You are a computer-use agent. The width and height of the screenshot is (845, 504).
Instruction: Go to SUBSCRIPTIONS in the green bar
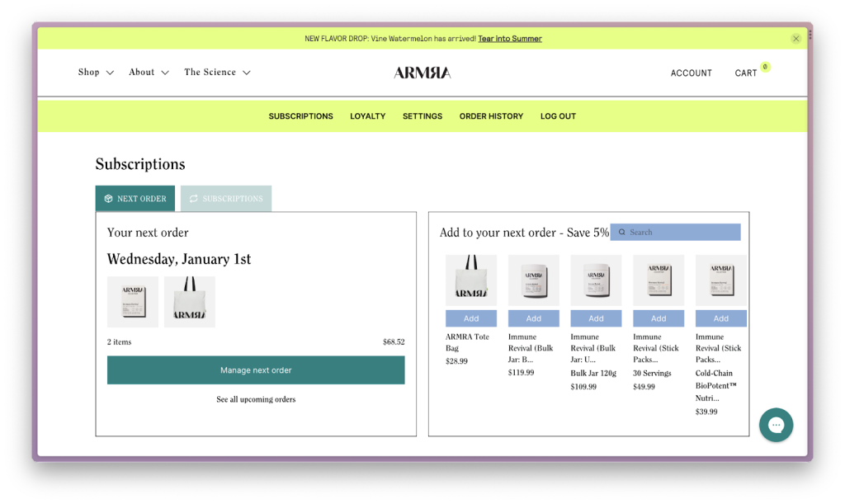pyautogui.click(x=300, y=116)
